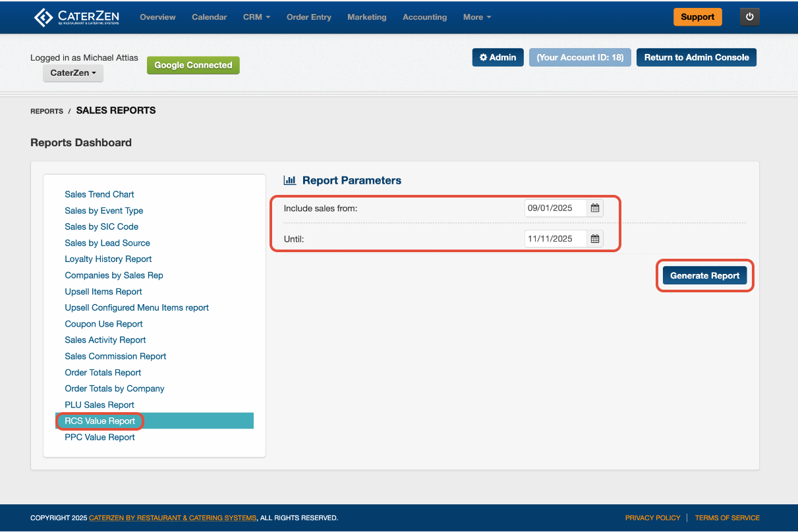Viewport: 798px width, 532px height.
Task: Select Sales Commission Report
Action: pyautogui.click(x=115, y=356)
